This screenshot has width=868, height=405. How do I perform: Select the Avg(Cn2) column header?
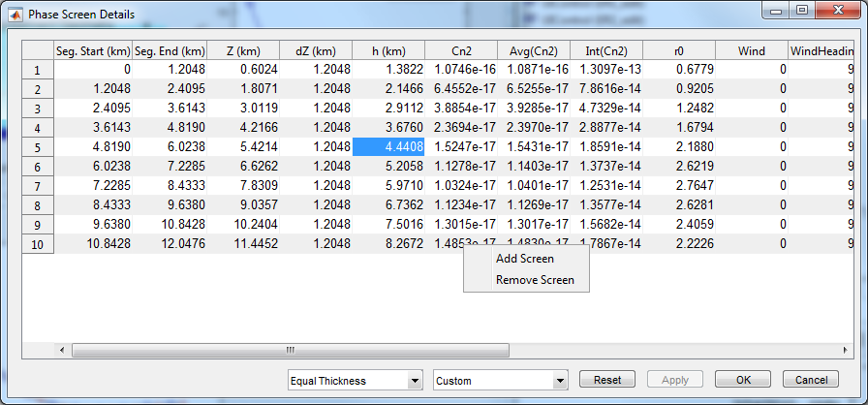pyautogui.click(x=534, y=51)
